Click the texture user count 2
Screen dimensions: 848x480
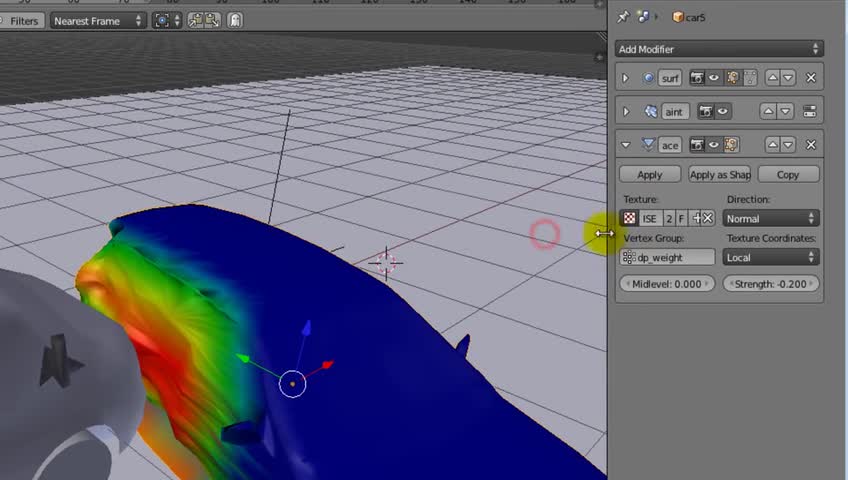(x=670, y=218)
